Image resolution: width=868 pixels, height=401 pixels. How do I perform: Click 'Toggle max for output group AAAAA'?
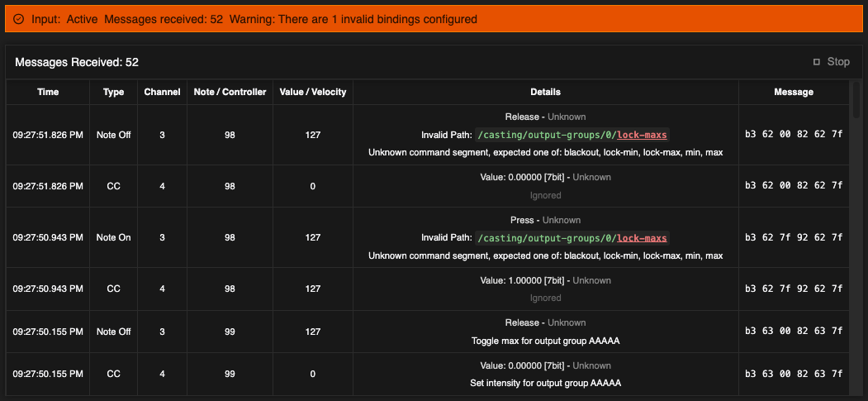tap(545, 341)
